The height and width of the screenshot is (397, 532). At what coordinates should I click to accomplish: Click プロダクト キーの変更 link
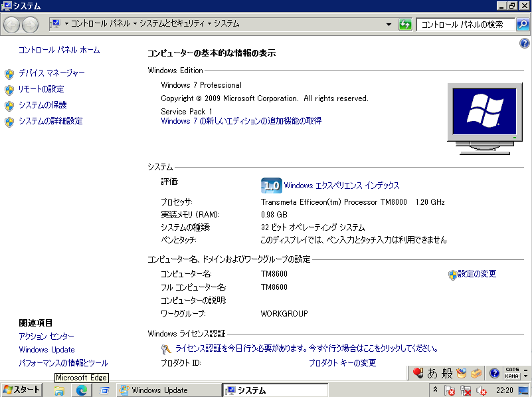[x=342, y=362]
